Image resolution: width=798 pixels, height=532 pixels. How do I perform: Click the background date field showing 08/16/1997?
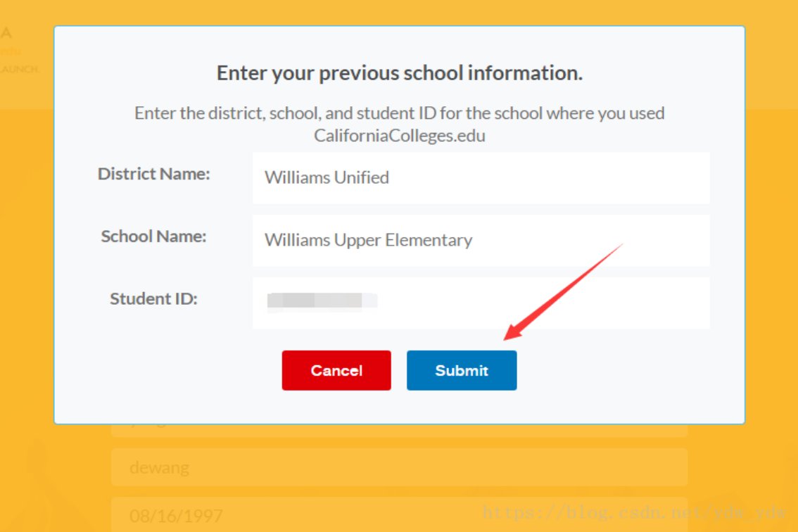[399, 515]
